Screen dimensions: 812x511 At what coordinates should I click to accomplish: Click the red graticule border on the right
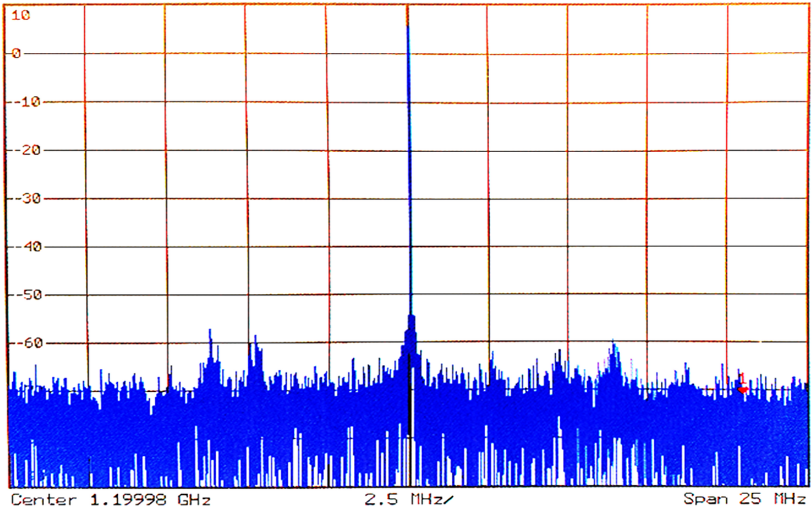(808, 203)
